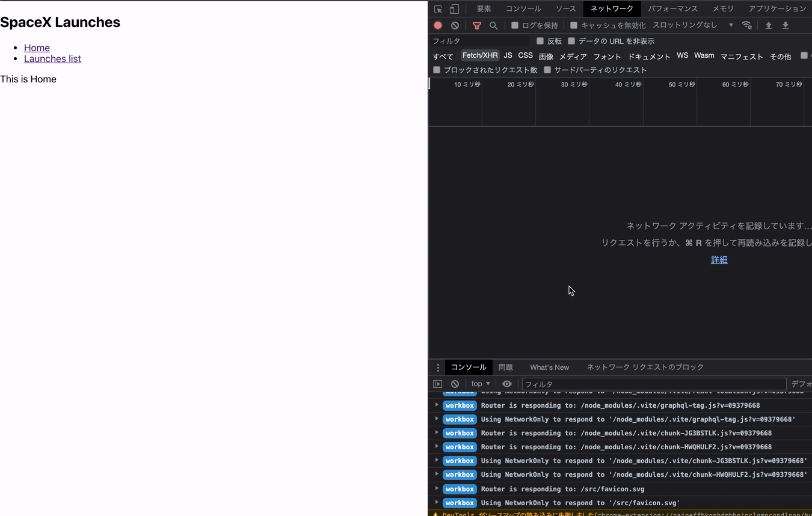This screenshot has height=516, width=812.
Task: Clear the network log
Action: tap(455, 25)
